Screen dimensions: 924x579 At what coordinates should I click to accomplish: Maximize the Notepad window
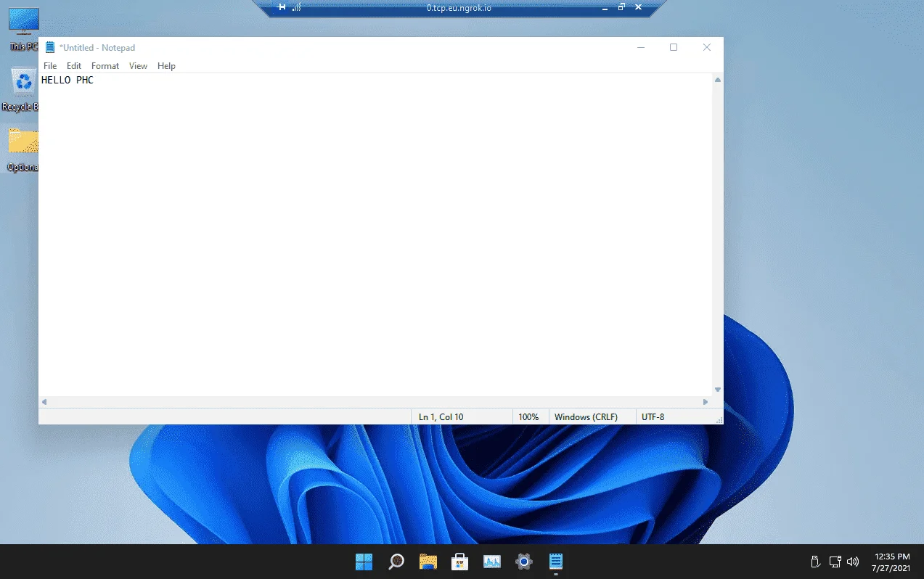674,47
